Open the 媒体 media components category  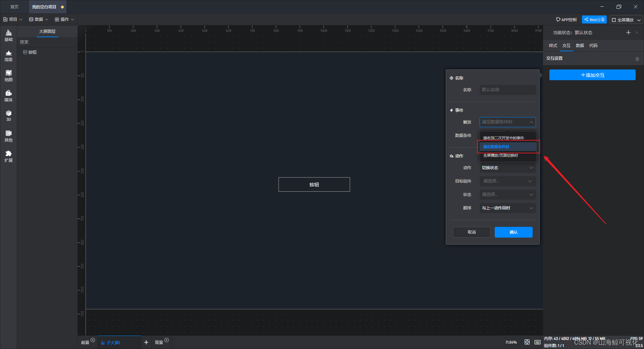tap(8, 96)
